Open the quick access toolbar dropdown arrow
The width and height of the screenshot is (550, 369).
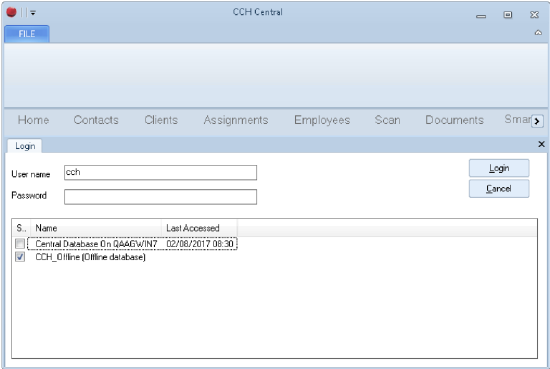coord(33,13)
